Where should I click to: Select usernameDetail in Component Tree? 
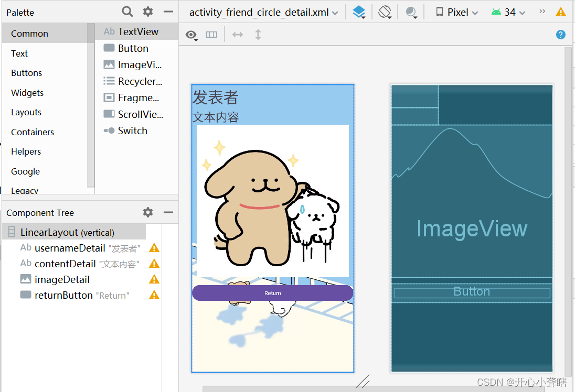(80, 248)
